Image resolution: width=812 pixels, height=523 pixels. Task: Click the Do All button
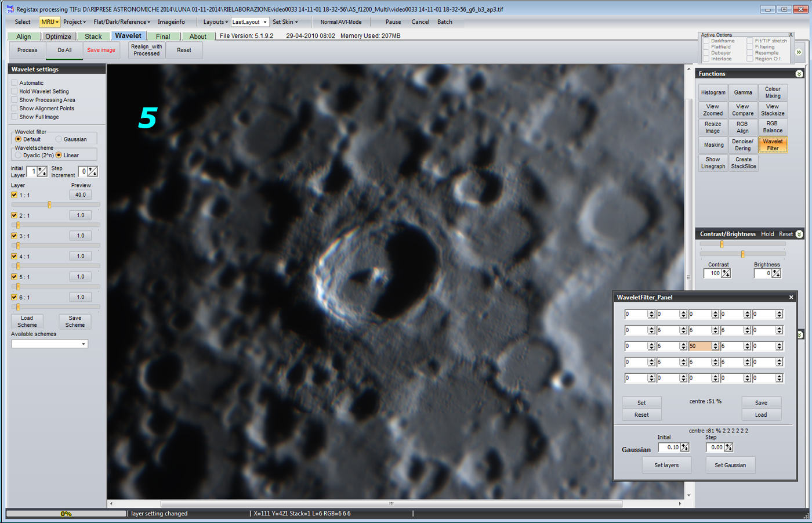coord(64,51)
